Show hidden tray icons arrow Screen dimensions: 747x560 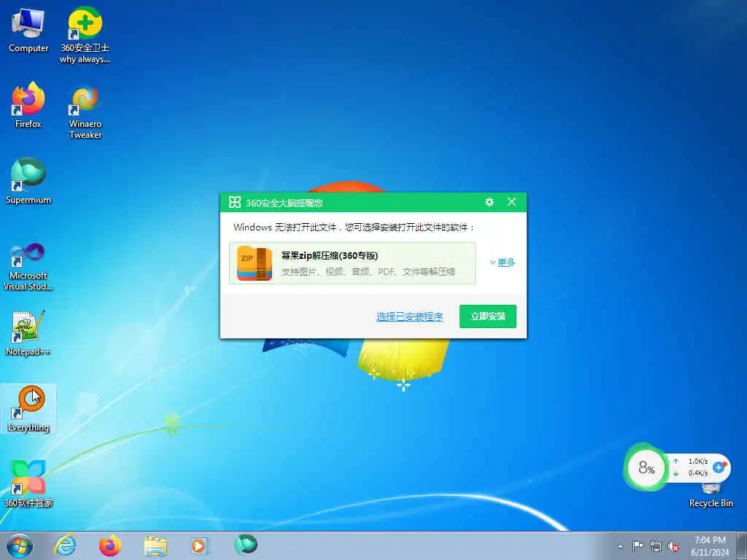620,546
